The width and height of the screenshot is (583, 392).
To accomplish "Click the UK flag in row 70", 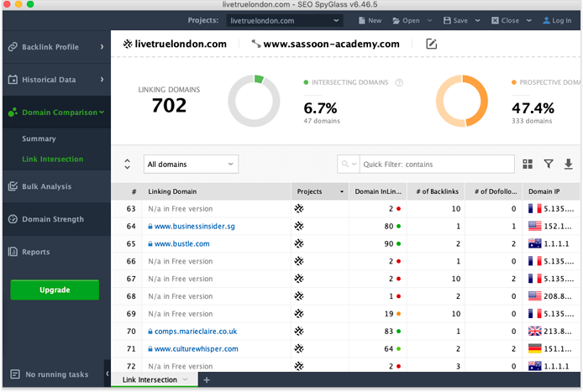I will (534, 332).
